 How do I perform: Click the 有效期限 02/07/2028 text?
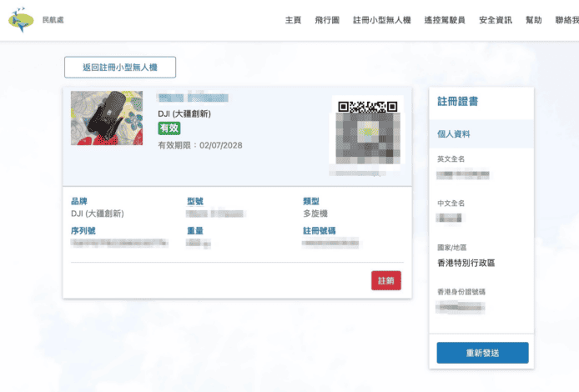pyautogui.click(x=200, y=145)
